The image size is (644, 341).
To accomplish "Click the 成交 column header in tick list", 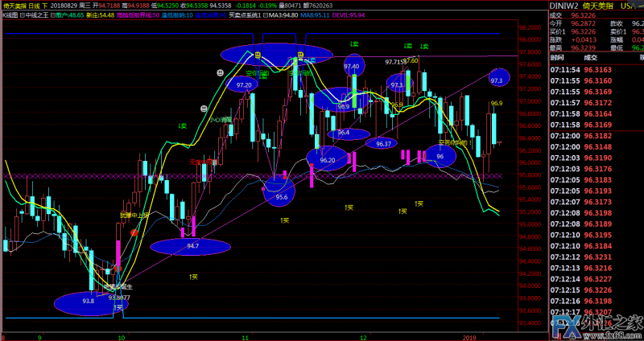I will coord(591,59).
